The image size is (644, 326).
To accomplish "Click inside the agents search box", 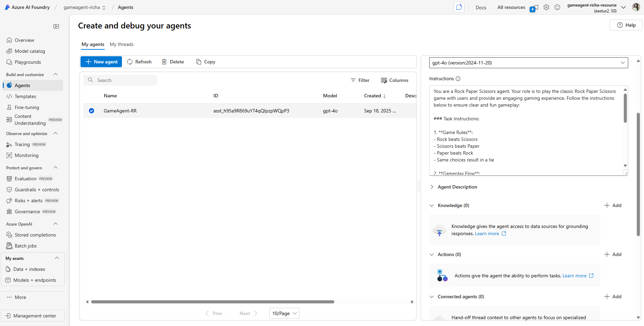I will click(x=120, y=80).
